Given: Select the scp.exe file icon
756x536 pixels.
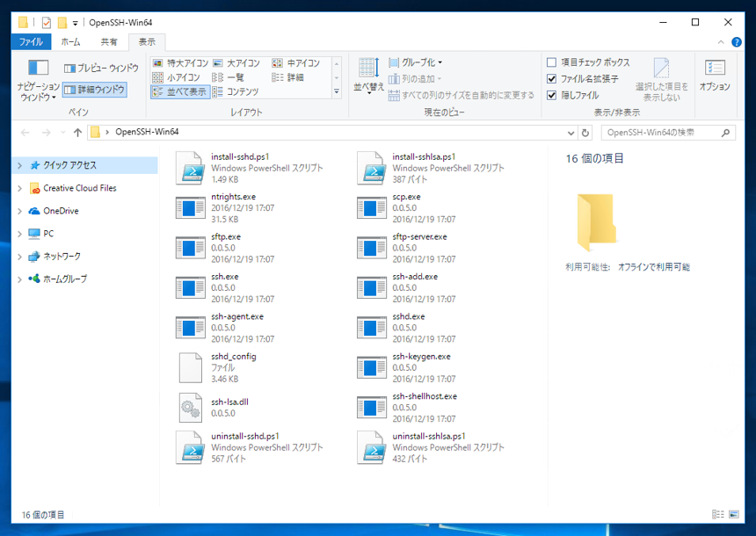Looking at the screenshot, I should pos(371,207).
